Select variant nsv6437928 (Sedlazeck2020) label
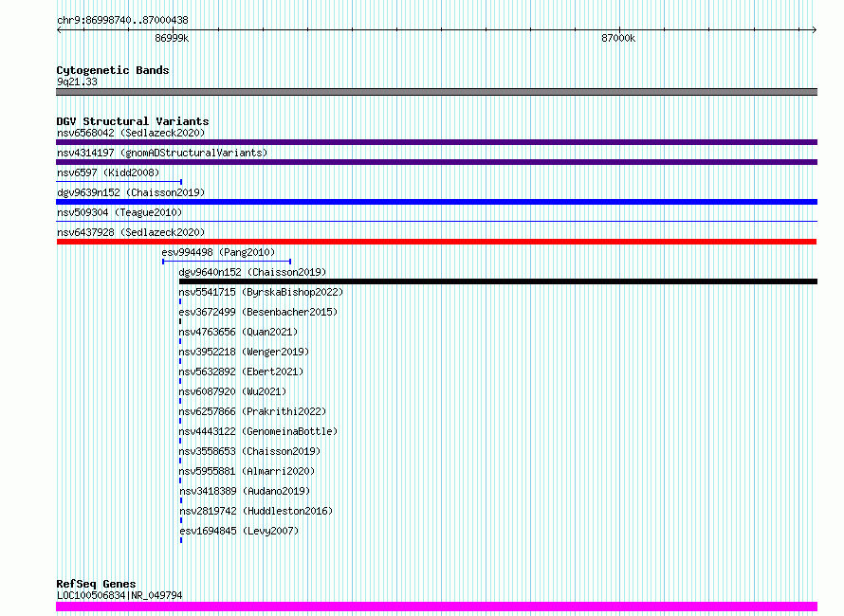This screenshot has height=616, width=844. pos(131,232)
